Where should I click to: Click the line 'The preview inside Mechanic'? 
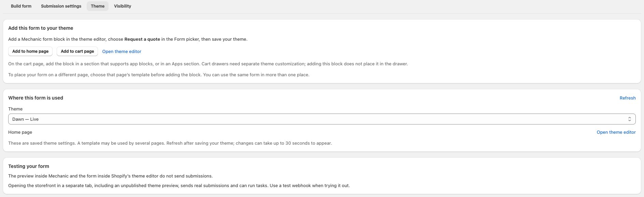pos(111,176)
